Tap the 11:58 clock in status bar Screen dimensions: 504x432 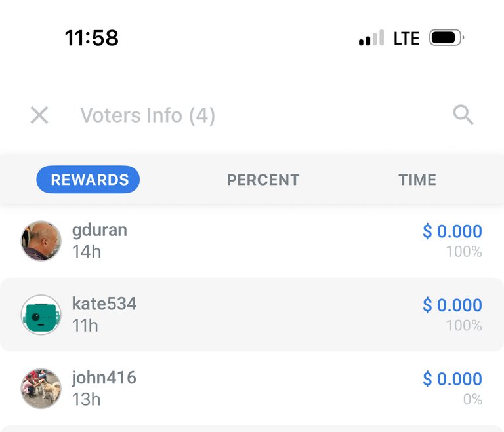tap(92, 38)
